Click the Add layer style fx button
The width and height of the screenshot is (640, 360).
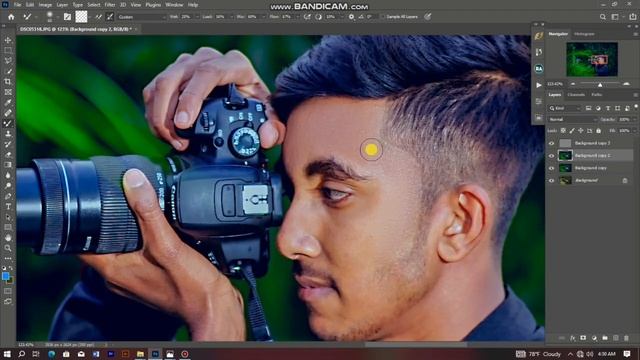click(573, 338)
